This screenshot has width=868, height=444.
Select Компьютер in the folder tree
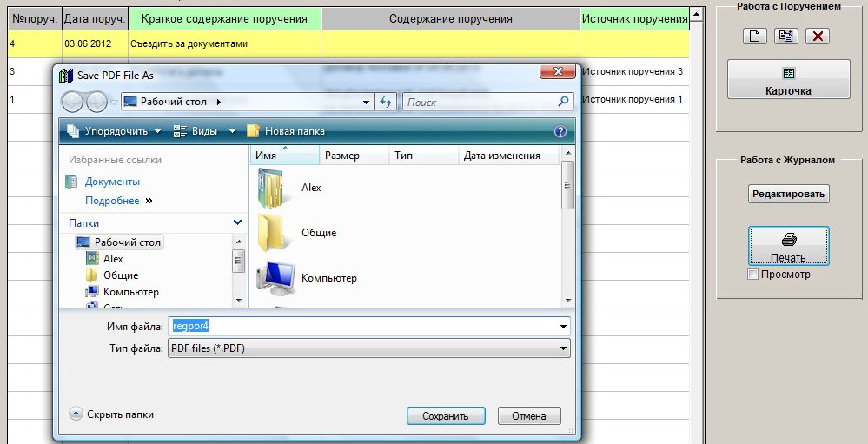coord(123,292)
